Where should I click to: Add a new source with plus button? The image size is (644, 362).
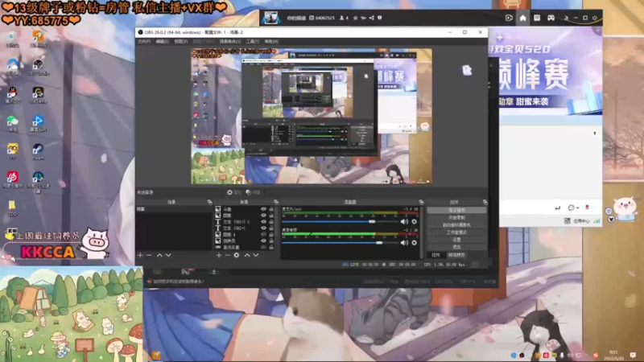pos(218,255)
